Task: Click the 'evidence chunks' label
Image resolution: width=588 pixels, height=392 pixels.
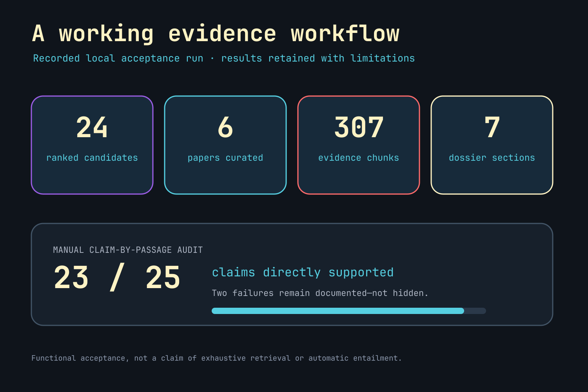Action: point(359,158)
